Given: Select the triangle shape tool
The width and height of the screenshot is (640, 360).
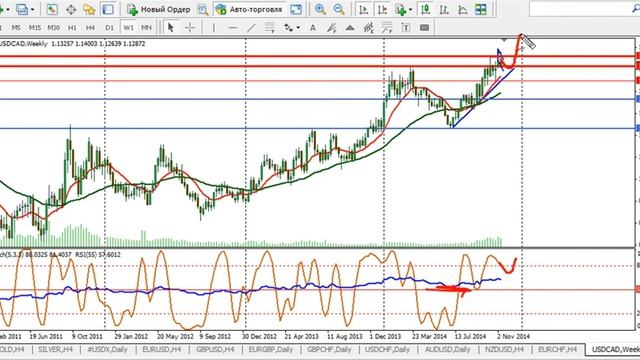Looking at the screenshot, I should click(x=350, y=28).
